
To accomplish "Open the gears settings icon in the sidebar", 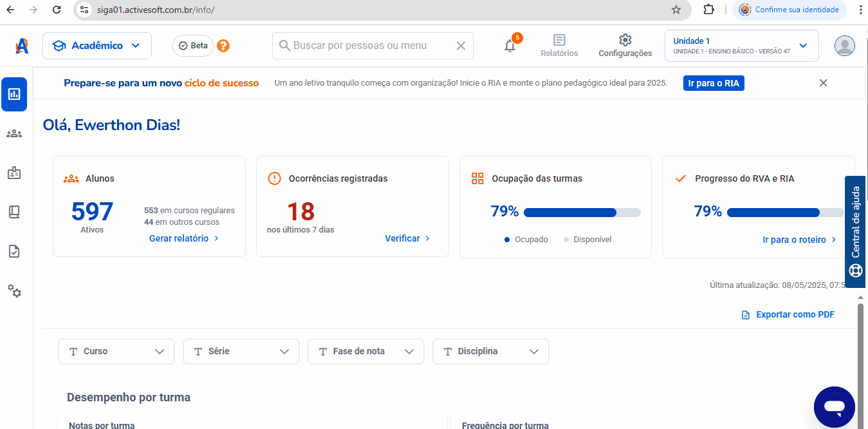I will point(14,291).
